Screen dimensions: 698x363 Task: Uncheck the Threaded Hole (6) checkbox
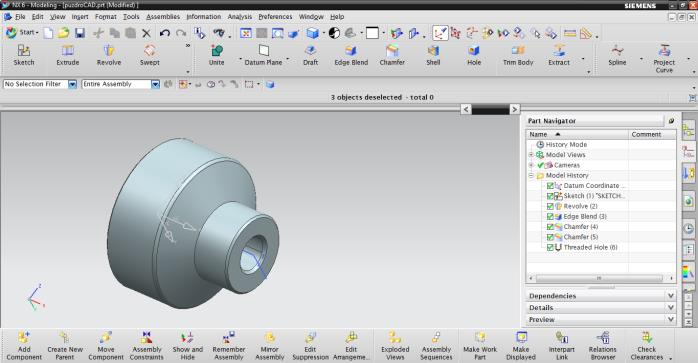pyautogui.click(x=550, y=247)
